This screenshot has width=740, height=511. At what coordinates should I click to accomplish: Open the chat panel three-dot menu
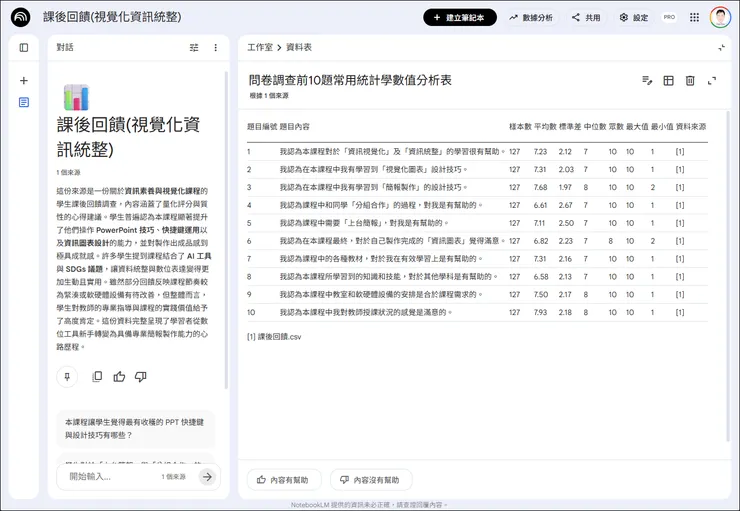coord(216,48)
